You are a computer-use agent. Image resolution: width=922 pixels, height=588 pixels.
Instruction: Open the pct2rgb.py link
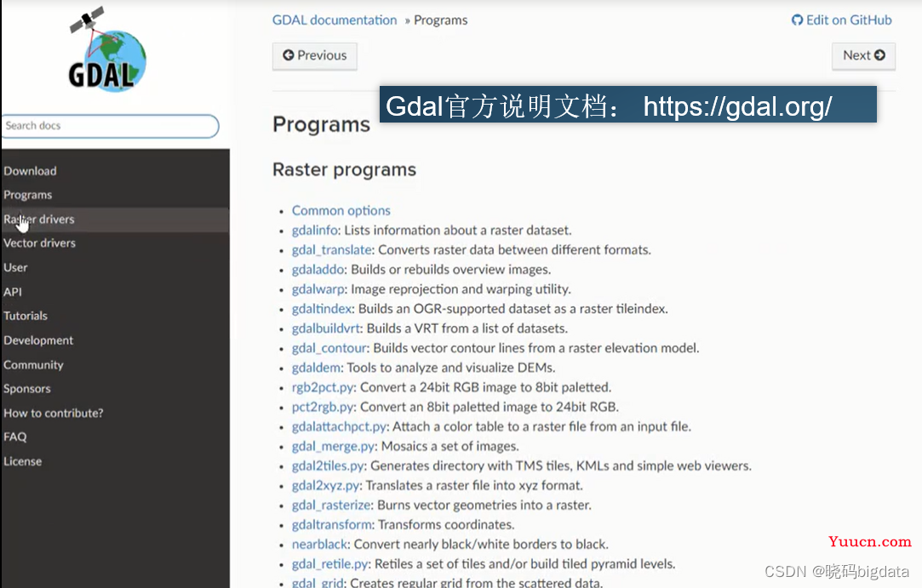point(323,407)
